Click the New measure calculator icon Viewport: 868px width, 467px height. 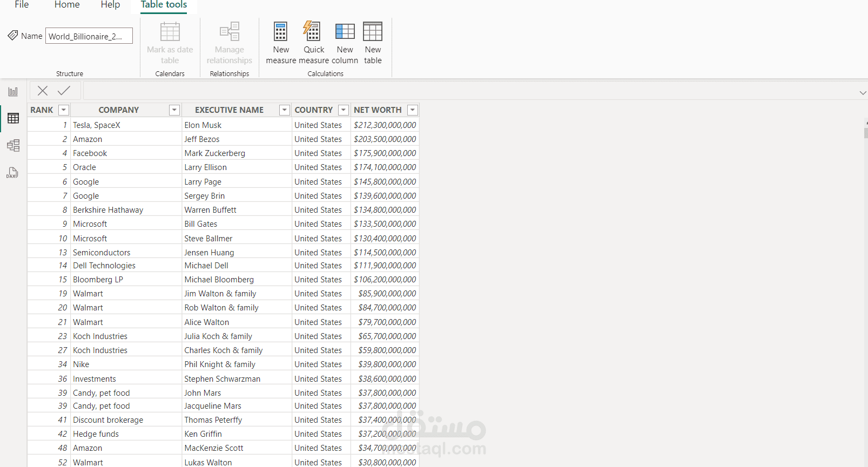280,31
